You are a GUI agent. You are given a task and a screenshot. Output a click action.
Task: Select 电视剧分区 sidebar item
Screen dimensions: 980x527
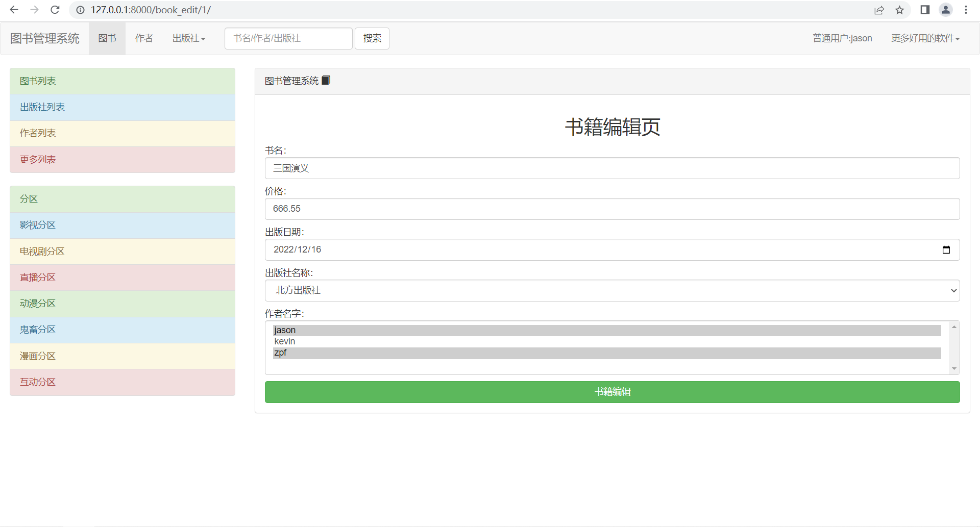point(122,252)
